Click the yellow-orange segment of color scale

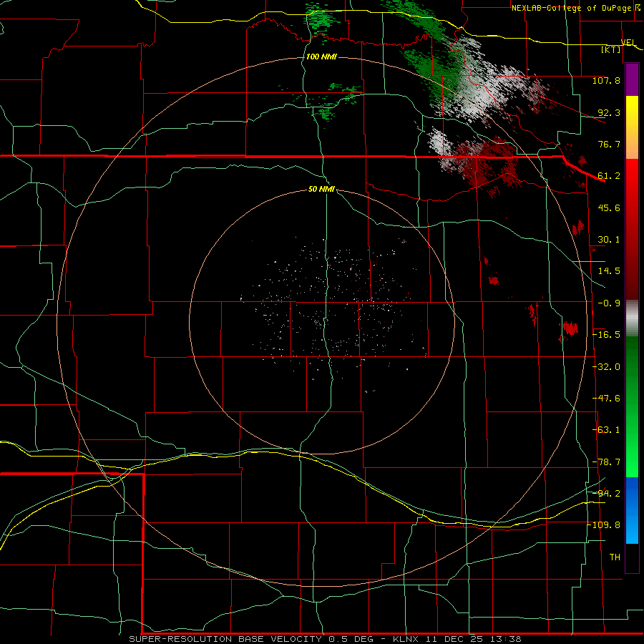[x=632, y=127]
